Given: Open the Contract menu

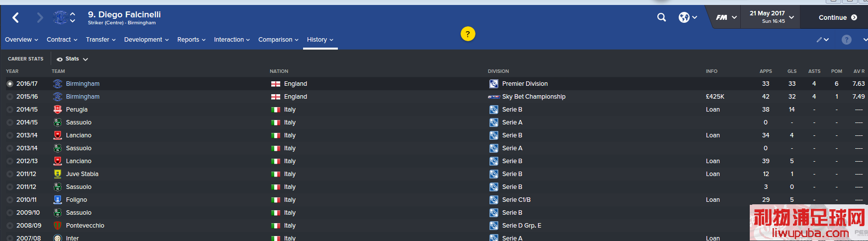Looking at the screenshot, I should 62,40.
